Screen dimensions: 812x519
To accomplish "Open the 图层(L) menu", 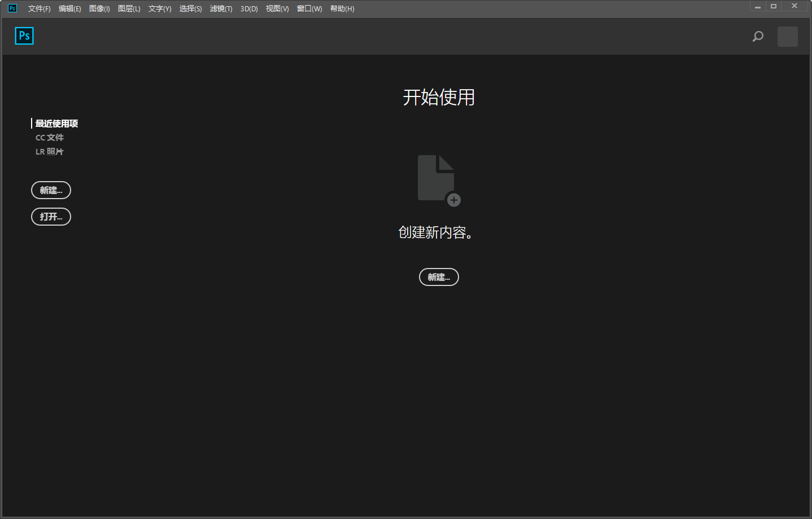I will tap(129, 8).
